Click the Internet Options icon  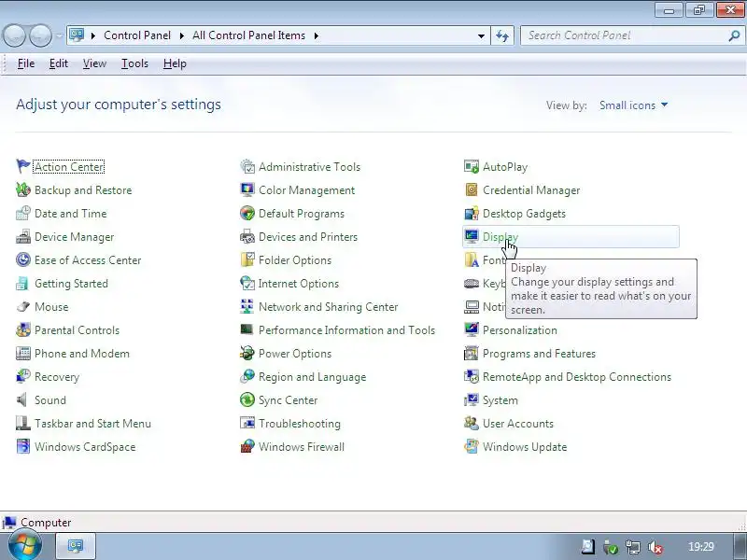click(x=247, y=283)
